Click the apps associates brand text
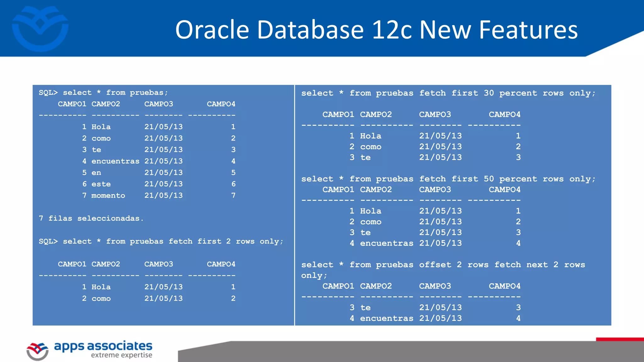Screen dimensions: 644x362 tap(103, 346)
